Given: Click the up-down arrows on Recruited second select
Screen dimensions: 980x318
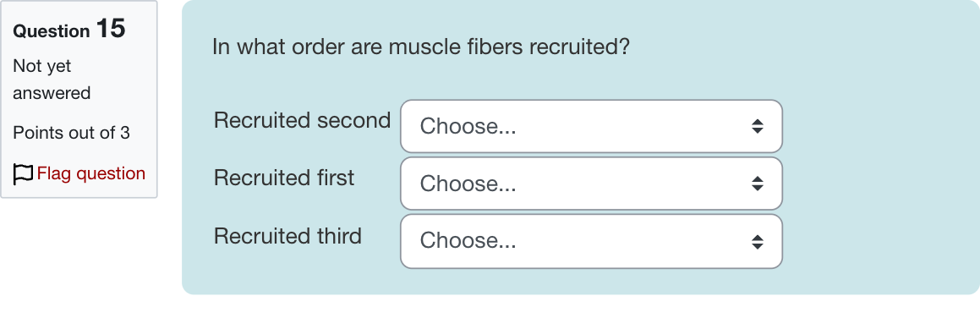Looking at the screenshot, I should (x=758, y=126).
